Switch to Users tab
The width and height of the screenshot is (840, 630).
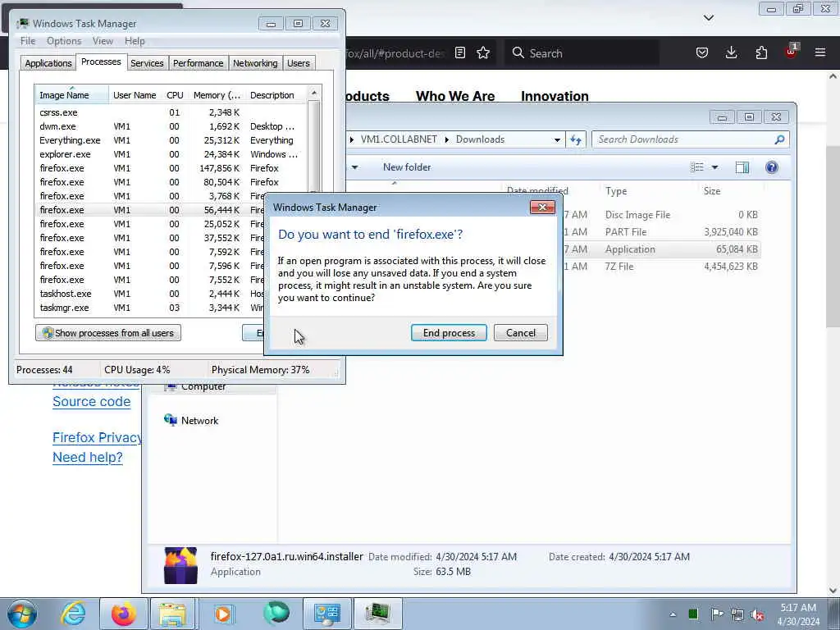pyautogui.click(x=299, y=62)
